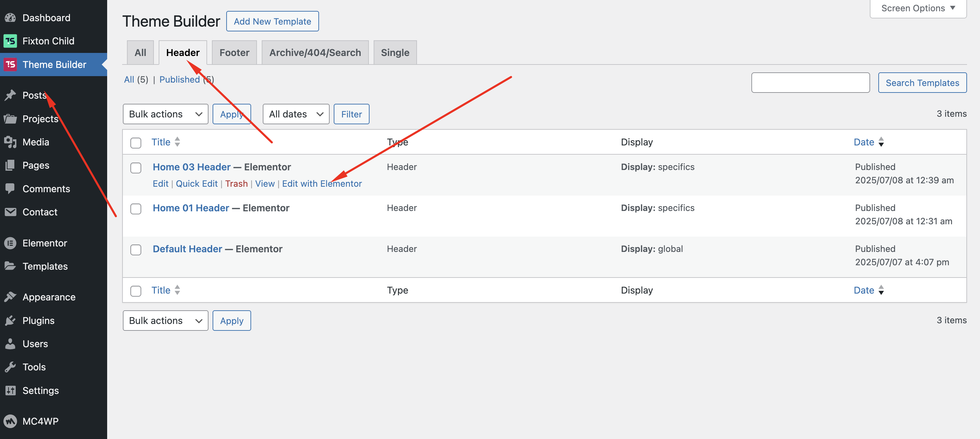Expand the Screen Options panel
Viewport: 980px width, 439px height.
pos(918,8)
